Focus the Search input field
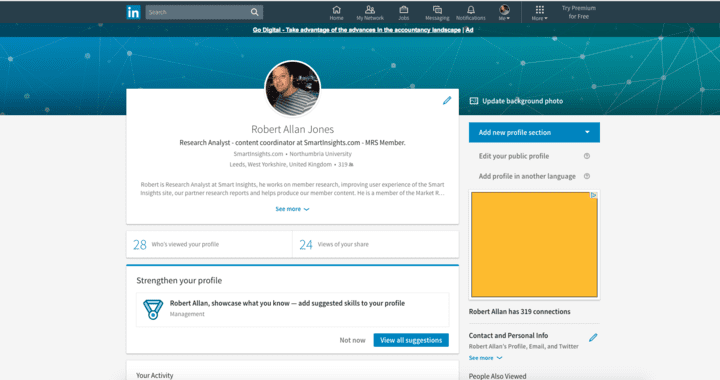 pyautogui.click(x=204, y=12)
